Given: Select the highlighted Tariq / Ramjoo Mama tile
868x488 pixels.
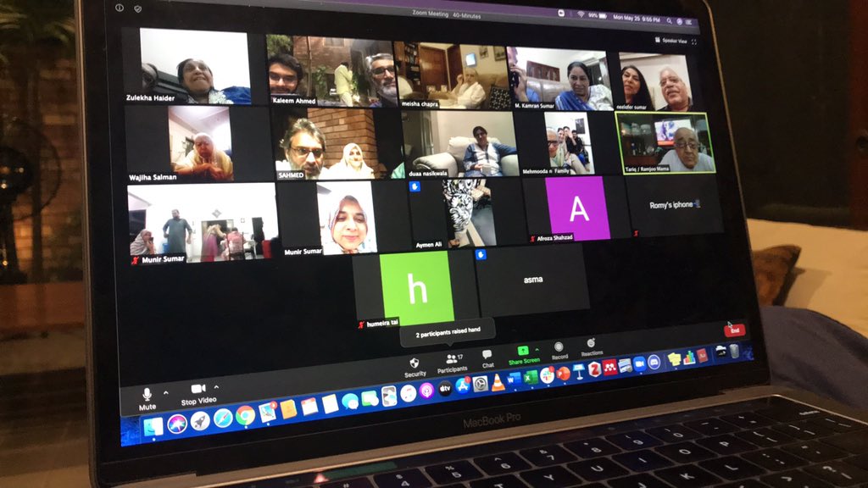Looking at the screenshot, I should pos(666,143).
